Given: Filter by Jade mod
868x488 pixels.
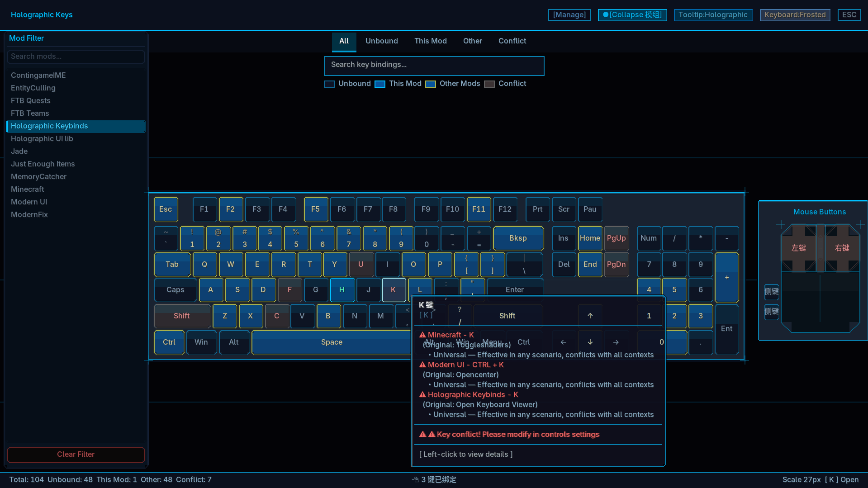Looking at the screenshot, I should pos(76,152).
